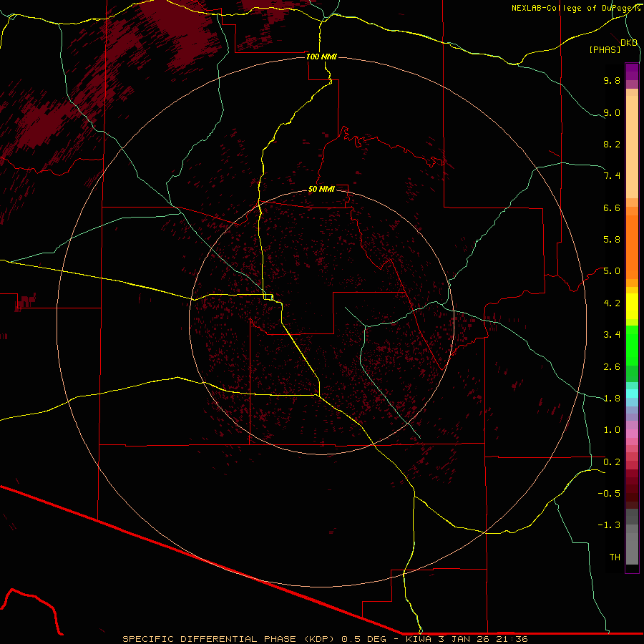Pick the purple swatch atop the color bar
644x644 pixels.
coord(632,72)
